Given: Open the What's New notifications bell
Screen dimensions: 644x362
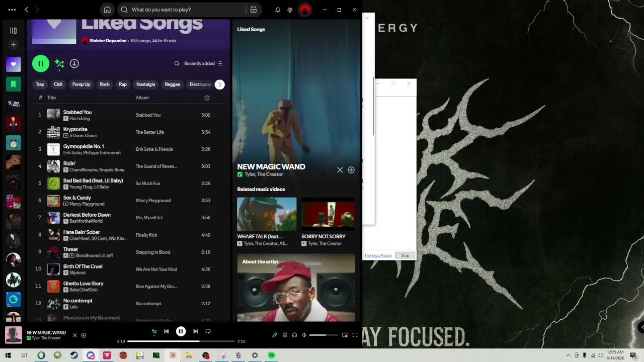Looking at the screenshot, I should pos(278,10).
